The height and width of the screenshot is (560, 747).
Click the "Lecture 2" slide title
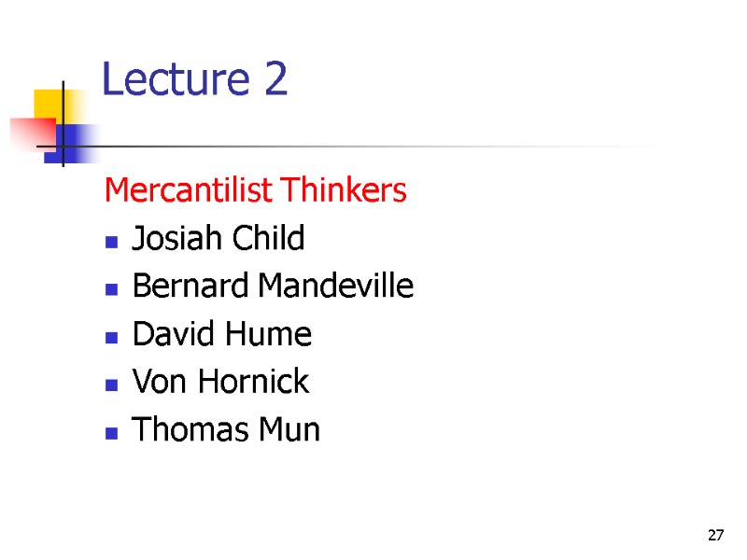[194, 81]
